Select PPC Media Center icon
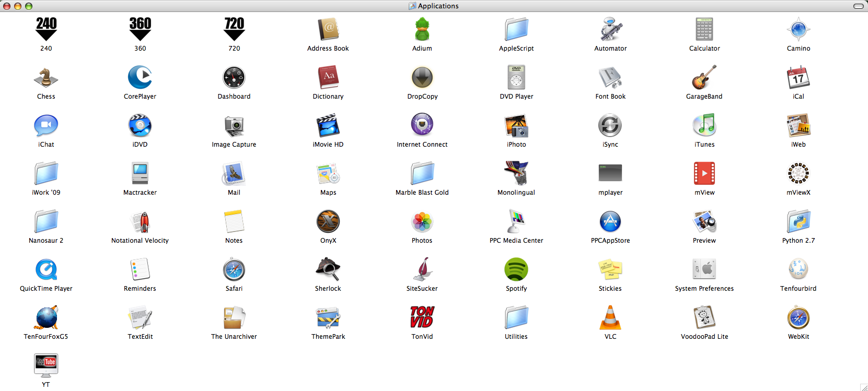The width and height of the screenshot is (868, 391). pos(516,221)
